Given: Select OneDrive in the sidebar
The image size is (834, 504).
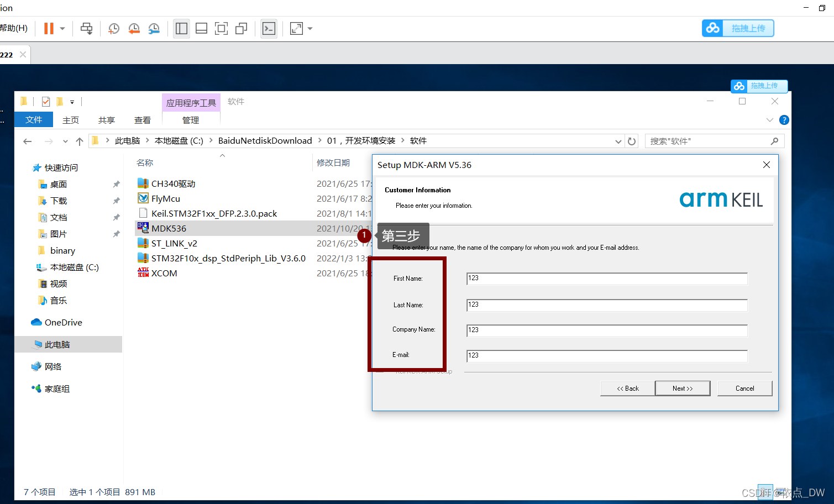Looking at the screenshot, I should click(63, 322).
